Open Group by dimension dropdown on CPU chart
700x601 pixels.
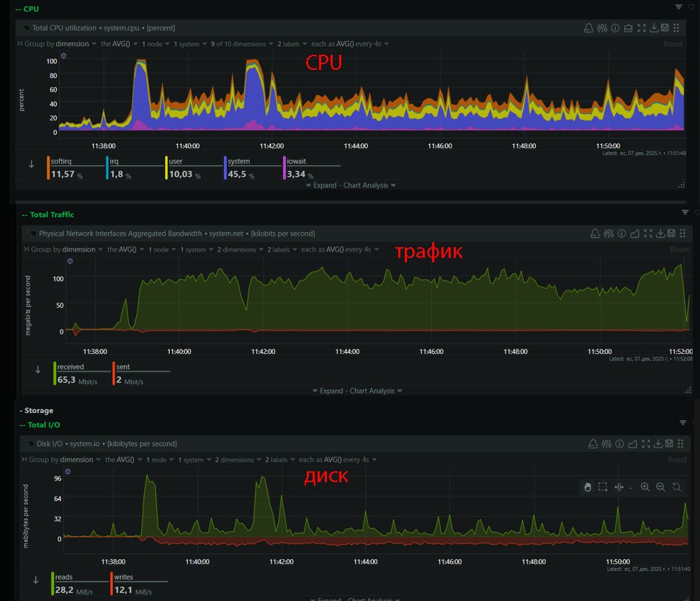point(60,44)
